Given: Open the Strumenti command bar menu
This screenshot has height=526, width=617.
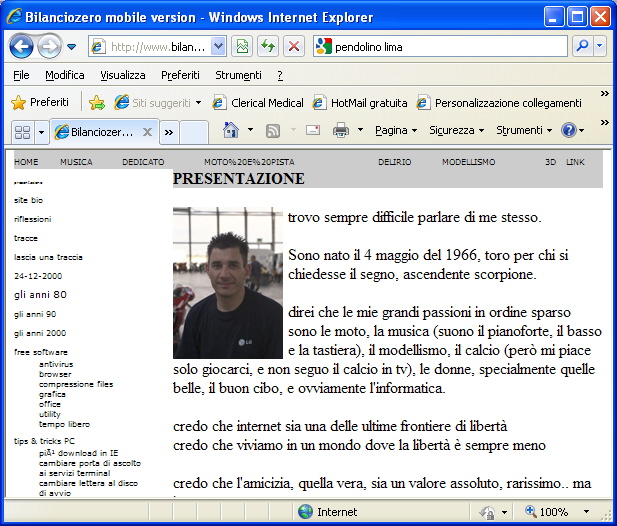Looking at the screenshot, I should (x=524, y=130).
